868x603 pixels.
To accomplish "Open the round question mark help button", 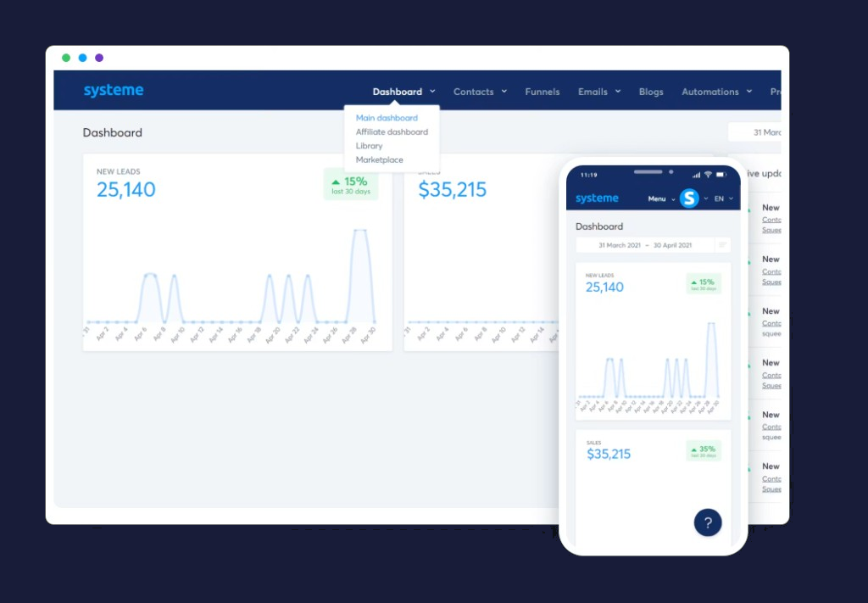I will pos(708,522).
